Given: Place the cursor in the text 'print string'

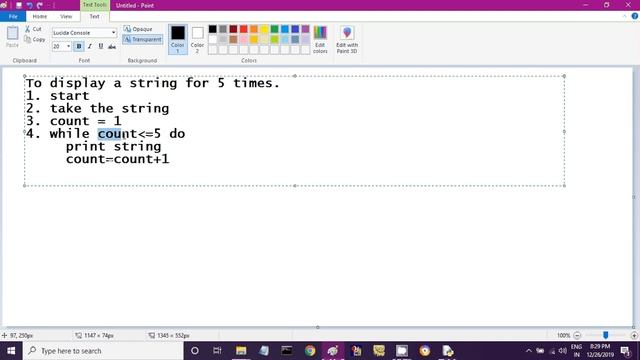Looking at the screenshot, I should click(113, 146).
